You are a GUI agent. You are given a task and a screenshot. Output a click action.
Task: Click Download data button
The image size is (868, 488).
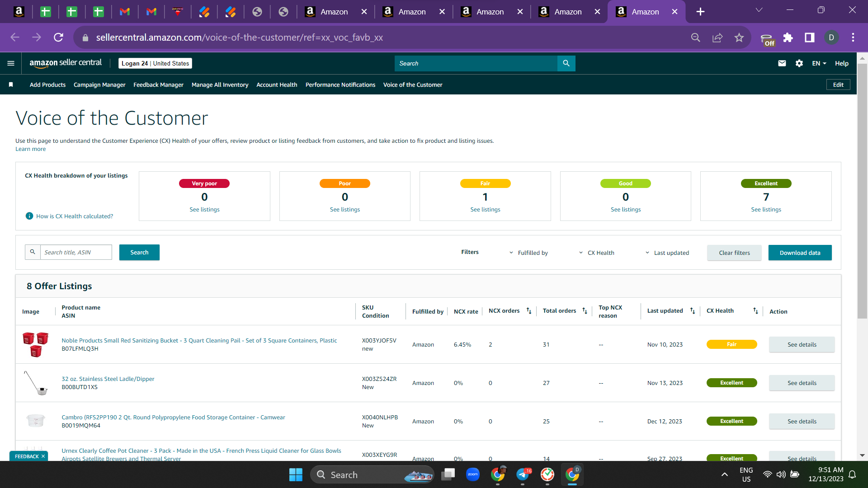pos(800,253)
